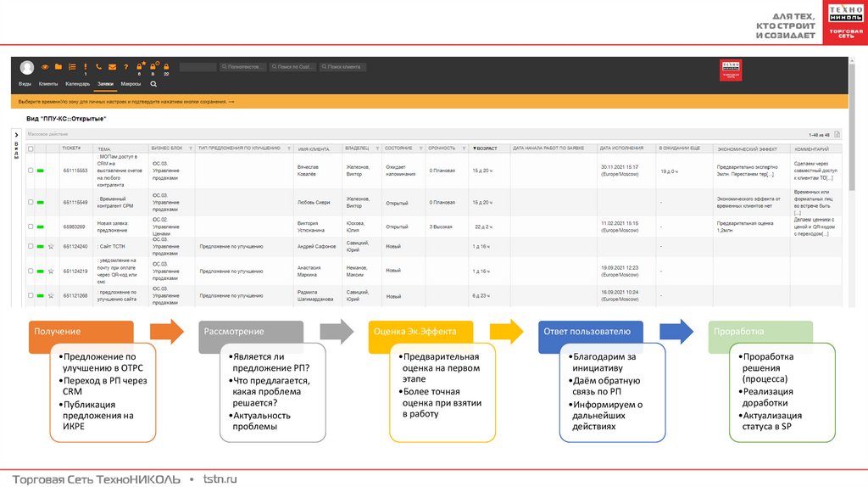The width and height of the screenshot is (868, 487).
Task: Click client name Андрей Сафонов
Action: click(x=317, y=246)
